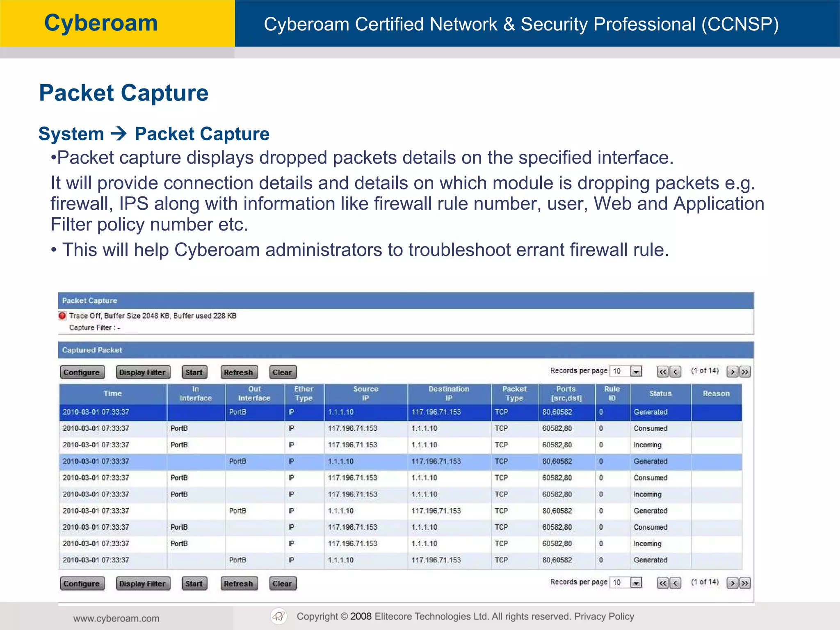Open the Privacy Policy link in the footer

604,616
